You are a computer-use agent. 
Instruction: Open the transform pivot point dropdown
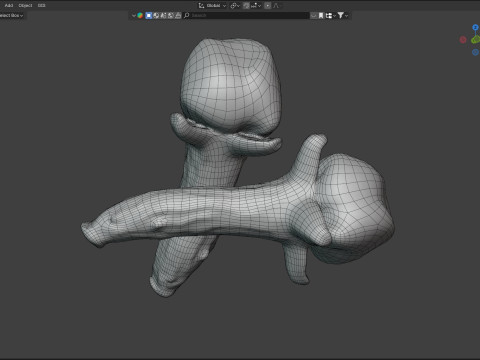pos(235,6)
